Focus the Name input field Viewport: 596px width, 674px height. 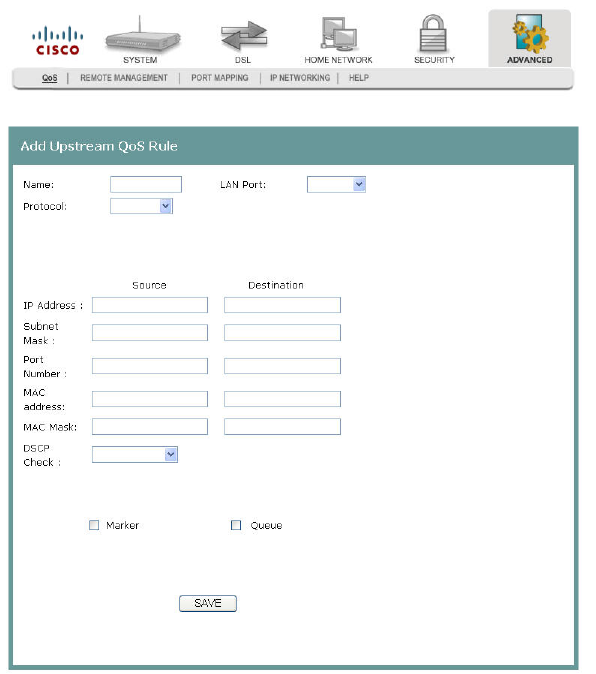(x=146, y=184)
